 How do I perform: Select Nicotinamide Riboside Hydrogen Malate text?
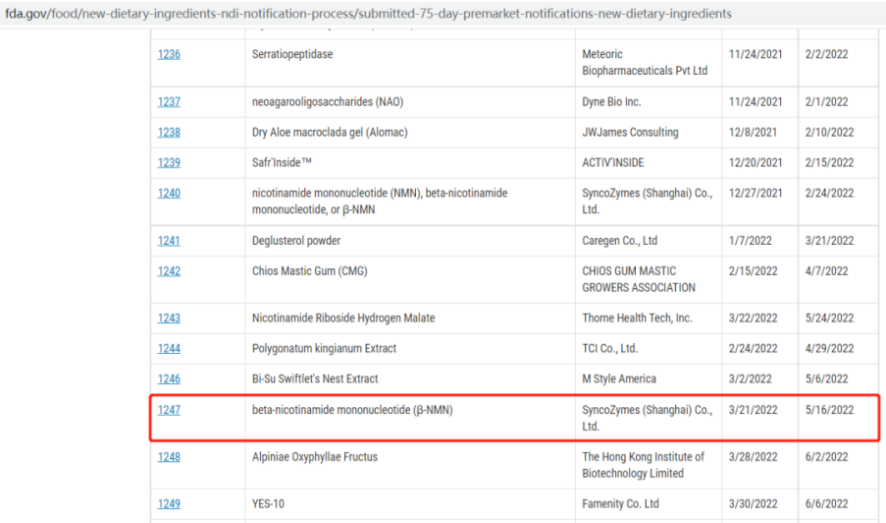point(344,318)
